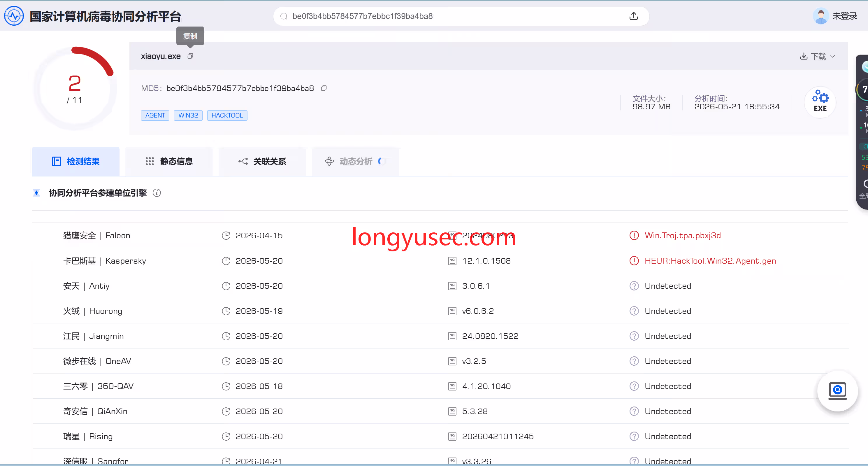The width and height of the screenshot is (868, 466).
Task: Click the question icon for Jiangmin result
Action: click(x=634, y=336)
